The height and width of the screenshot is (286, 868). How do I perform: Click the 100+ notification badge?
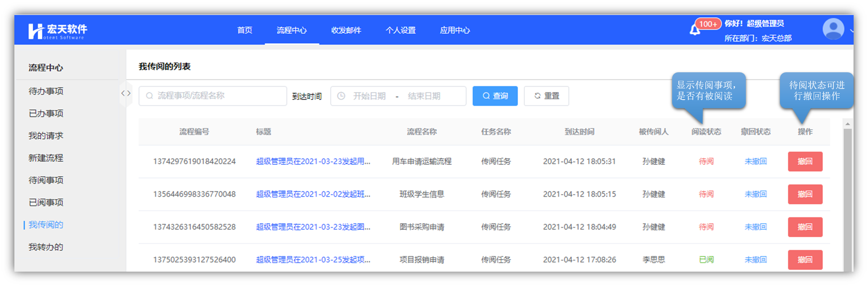coord(708,24)
